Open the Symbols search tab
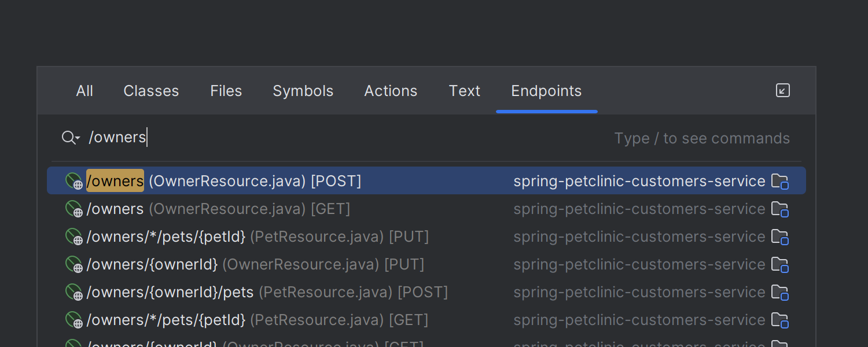The image size is (868, 347). pyautogui.click(x=303, y=91)
